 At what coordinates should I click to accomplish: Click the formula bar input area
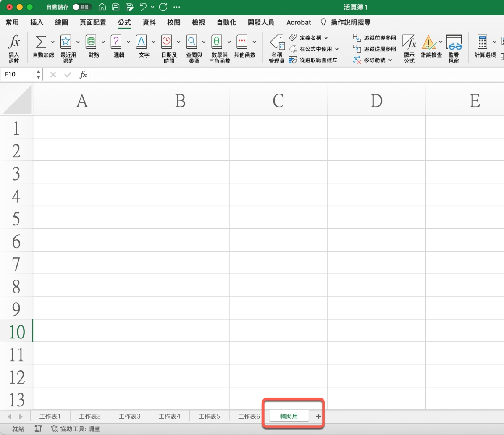point(297,75)
